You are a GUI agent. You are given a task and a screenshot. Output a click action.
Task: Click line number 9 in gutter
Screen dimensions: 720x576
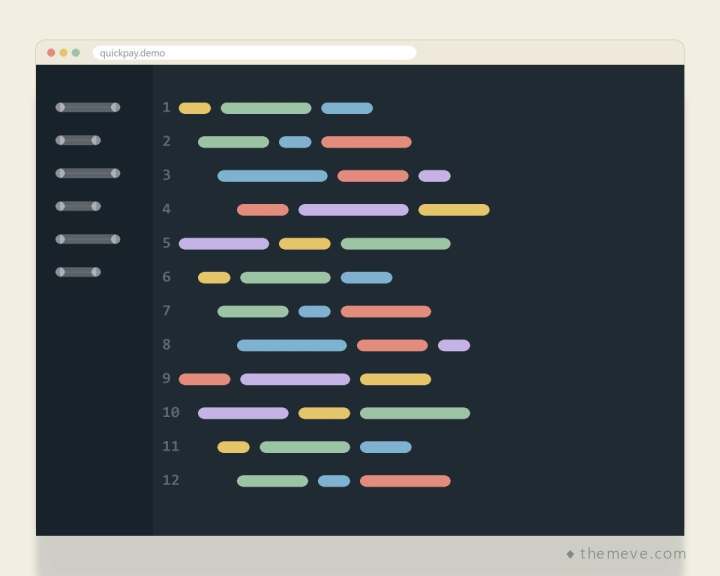[166, 378]
